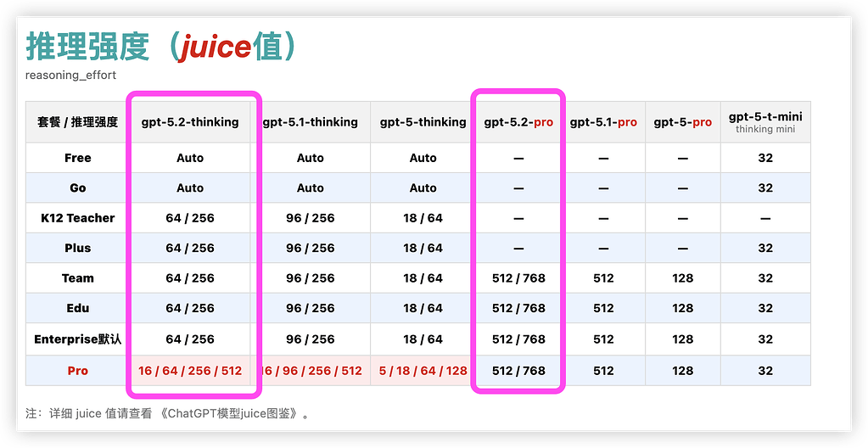Select Auto in Go row under gpt-5.1-thinking
868x448 pixels.
tap(310, 188)
